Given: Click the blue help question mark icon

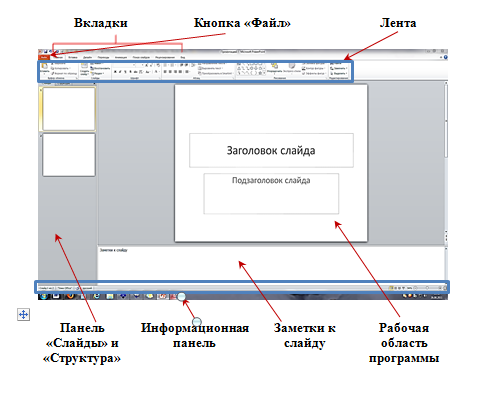Looking at the screenshot, I should click(x=446, y=57).
